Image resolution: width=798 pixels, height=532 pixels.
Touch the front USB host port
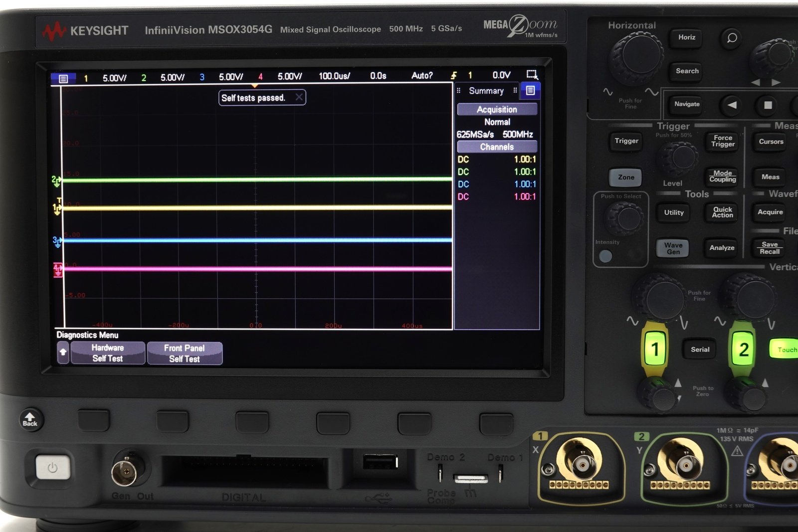380,462
